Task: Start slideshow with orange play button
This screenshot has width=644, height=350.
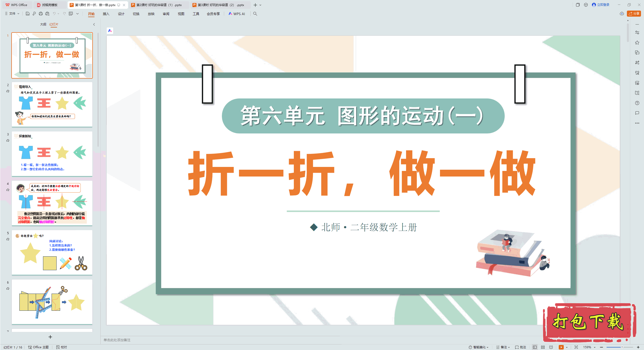Action: coord(561,347)
